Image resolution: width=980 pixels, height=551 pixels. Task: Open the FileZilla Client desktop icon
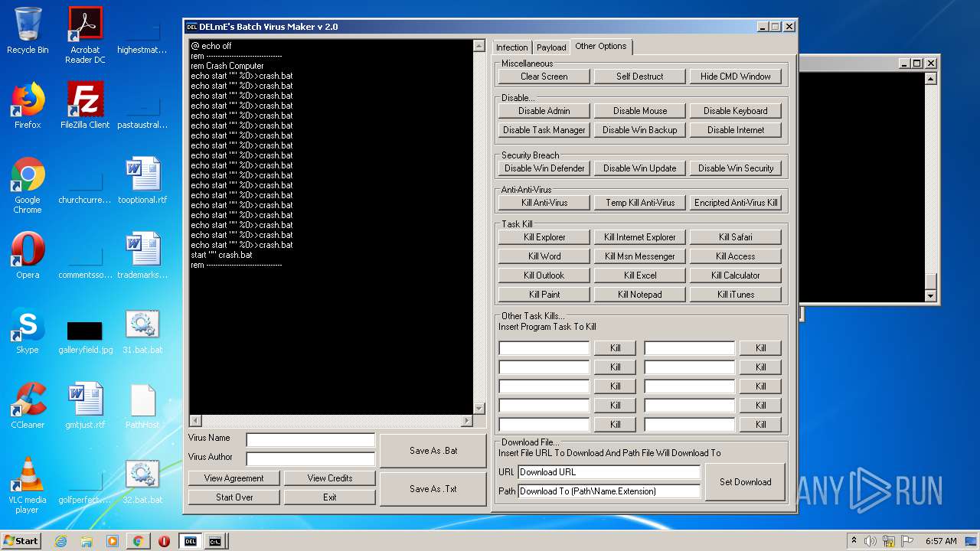pos(85,106)
